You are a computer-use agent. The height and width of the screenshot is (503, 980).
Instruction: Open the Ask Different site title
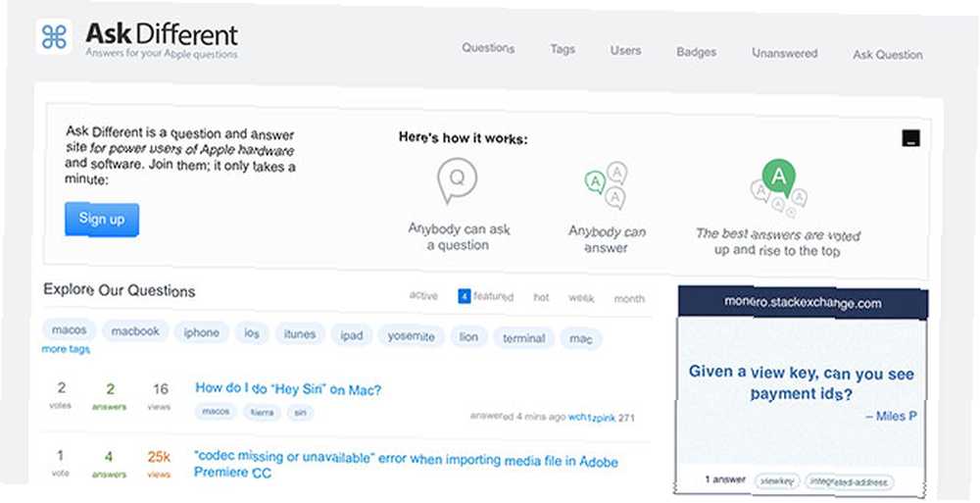pyautogui.click(x=162, y=33)
